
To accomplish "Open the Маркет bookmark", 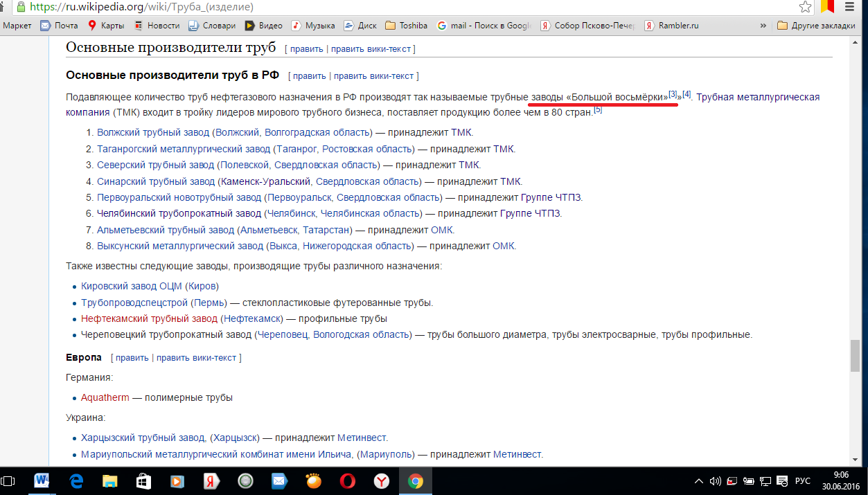I will tap(18, 26).
